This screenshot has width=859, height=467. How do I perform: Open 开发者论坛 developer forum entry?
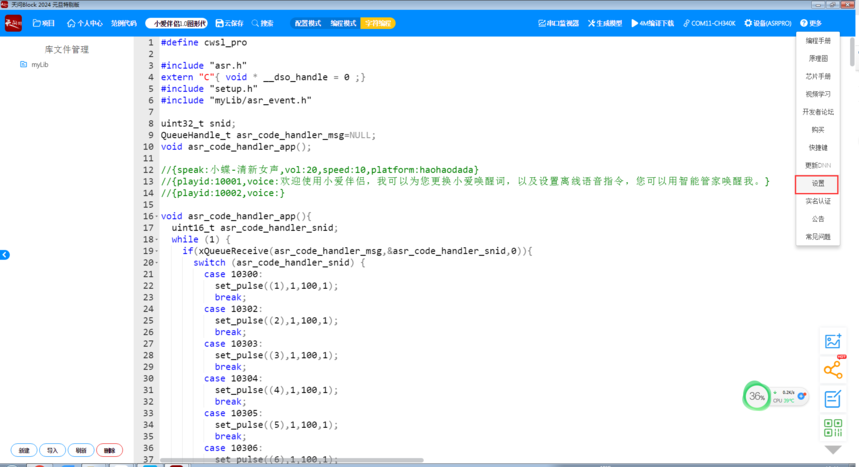pyautogui.click(x=818, y=112)
